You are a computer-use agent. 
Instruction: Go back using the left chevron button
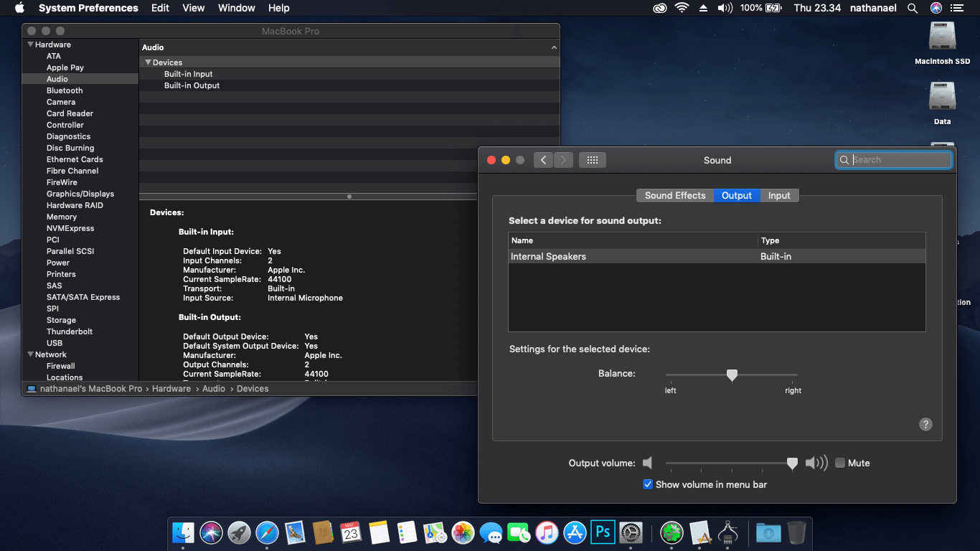(543, 160)
